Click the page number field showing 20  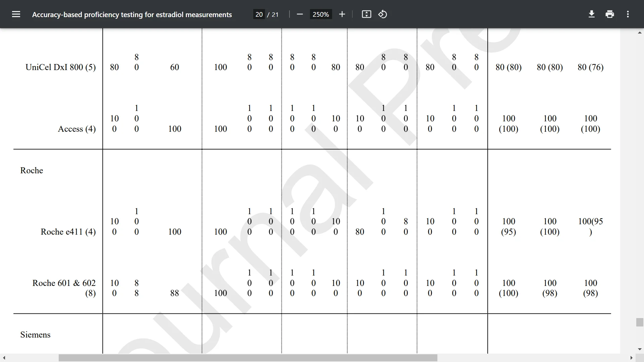(259, 14)
